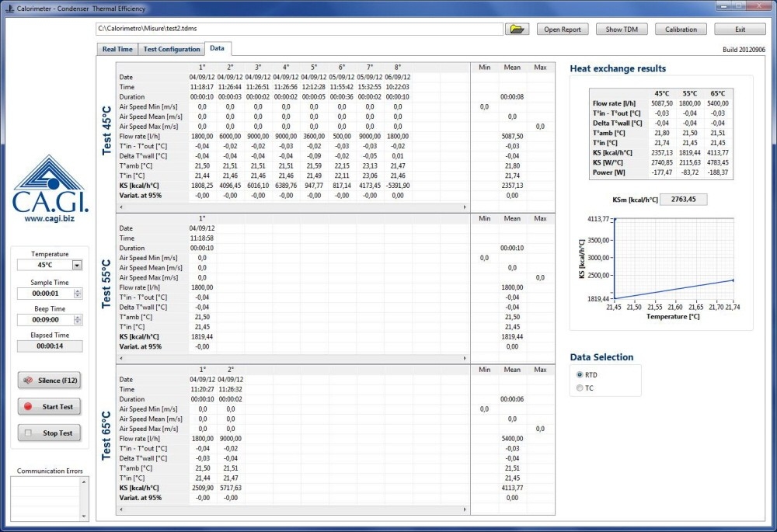Viewport: 777px width, 532px height.
Task: Click the Exit button
Action: 740,30
